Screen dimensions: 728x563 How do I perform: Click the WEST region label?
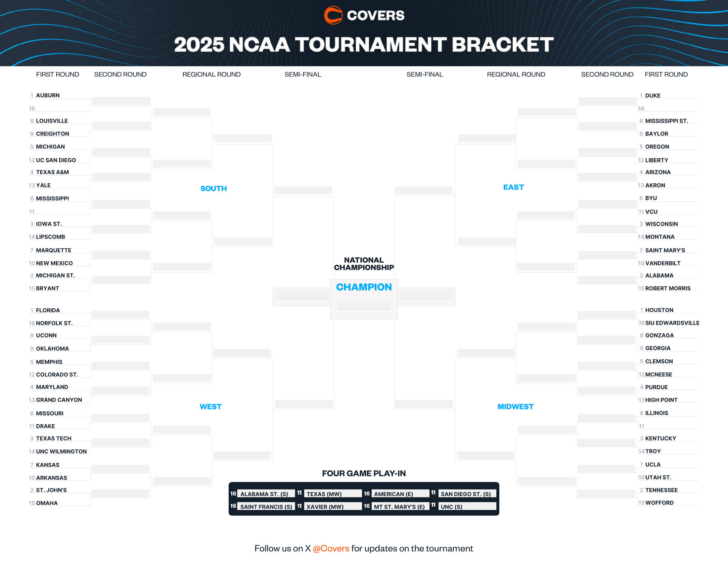pyautogui.click(x=210, y=407)
